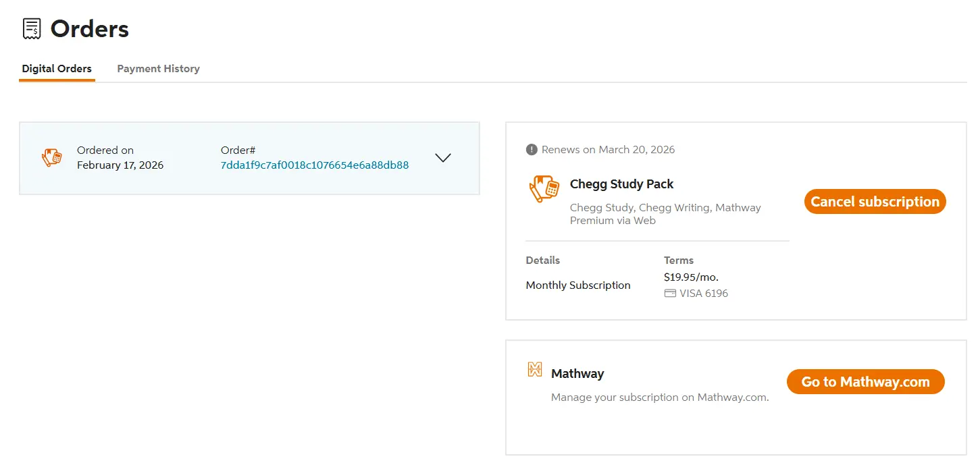This screenshot has height=465, width=980.
Task: Click the 'Ordered on' label
Action: 105,151
